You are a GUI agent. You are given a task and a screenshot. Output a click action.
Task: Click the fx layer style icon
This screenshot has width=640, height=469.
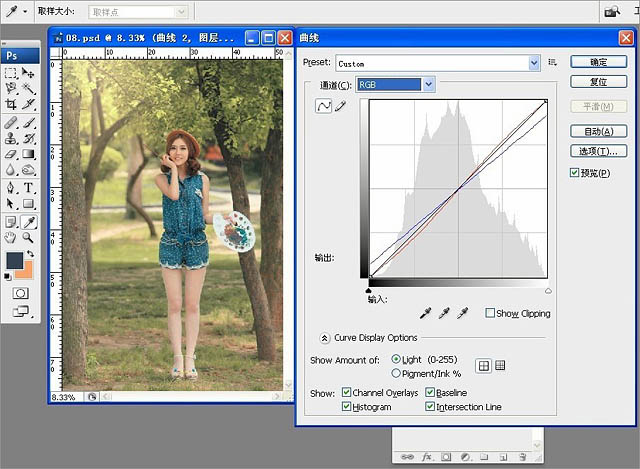coord(427,457)
